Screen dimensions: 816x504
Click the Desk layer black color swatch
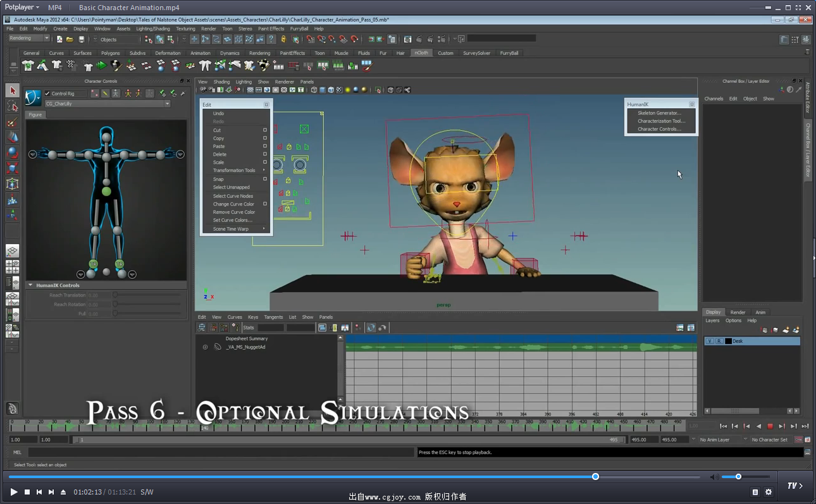pos(728,341)
